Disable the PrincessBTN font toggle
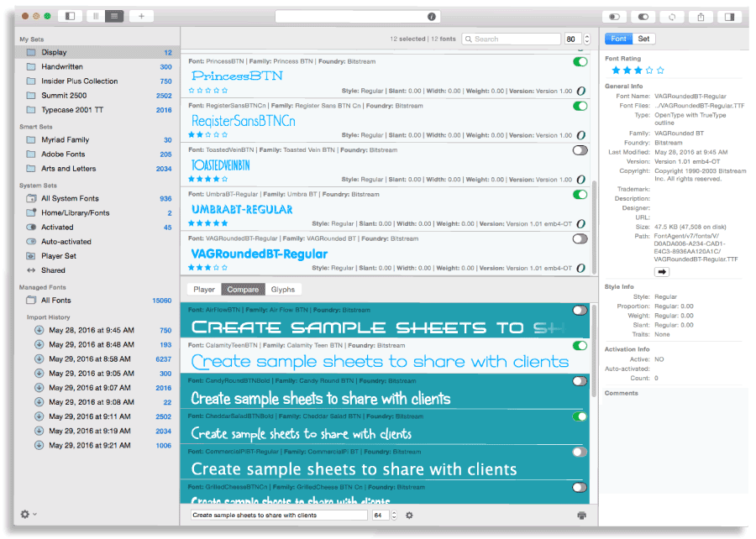Screen dimensions: 756x539 click(x=580, y=62)
